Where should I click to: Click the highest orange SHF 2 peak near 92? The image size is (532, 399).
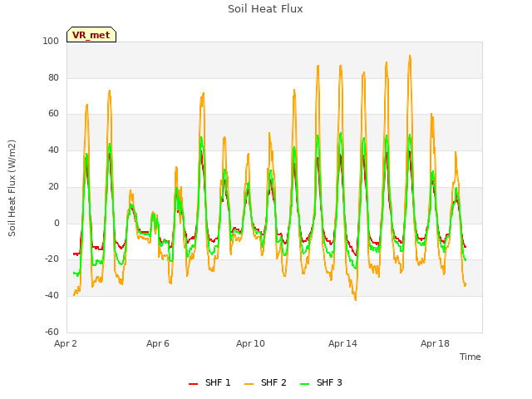(x=410, y=56)
